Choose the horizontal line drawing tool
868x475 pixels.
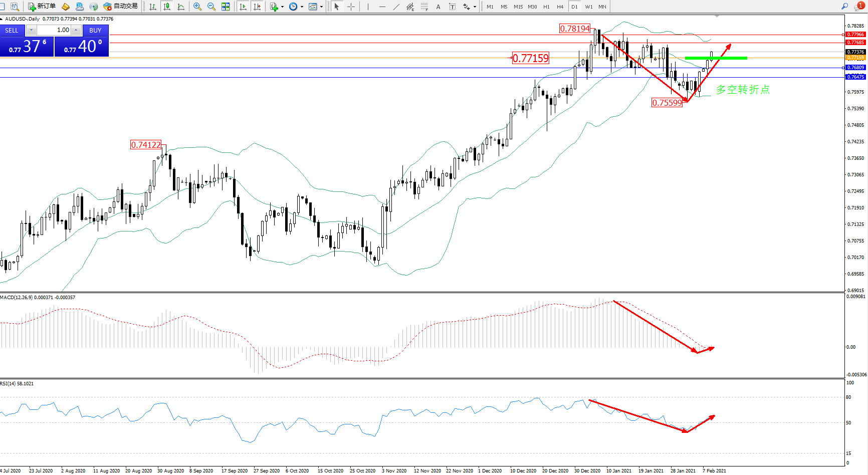382,7
